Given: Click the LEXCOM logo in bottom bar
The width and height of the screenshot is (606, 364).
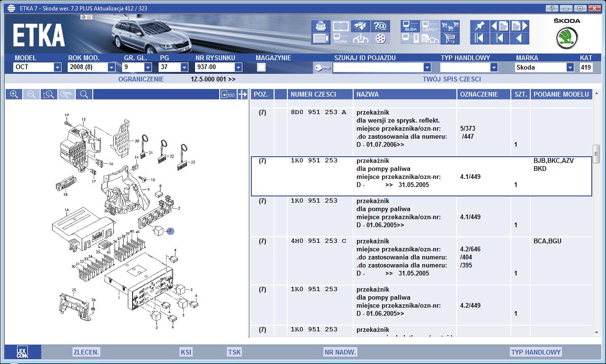Looking at the screenshot, I should (22, 352).
